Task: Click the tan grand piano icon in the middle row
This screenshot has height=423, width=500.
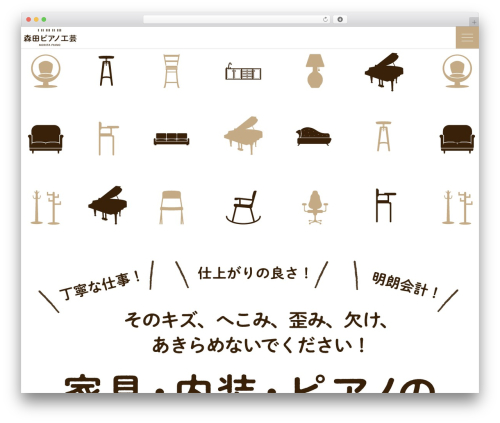Action: pos(243,135)
